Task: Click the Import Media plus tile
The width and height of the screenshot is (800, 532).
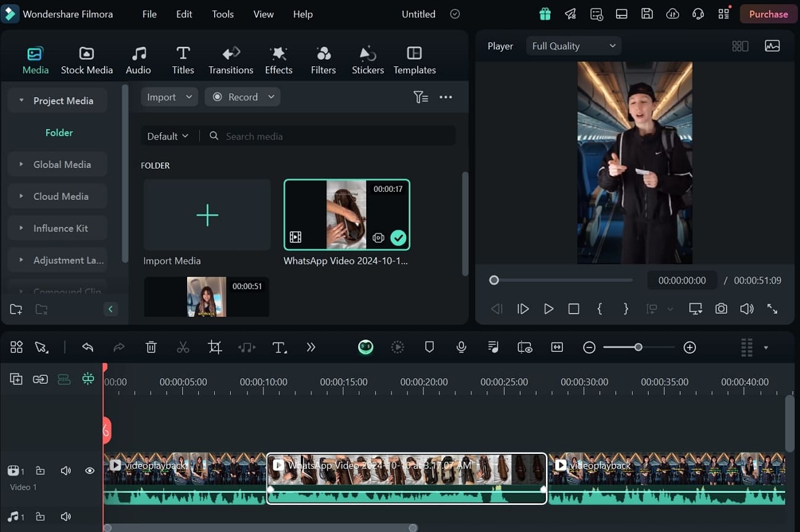Action: click(207, 215)
